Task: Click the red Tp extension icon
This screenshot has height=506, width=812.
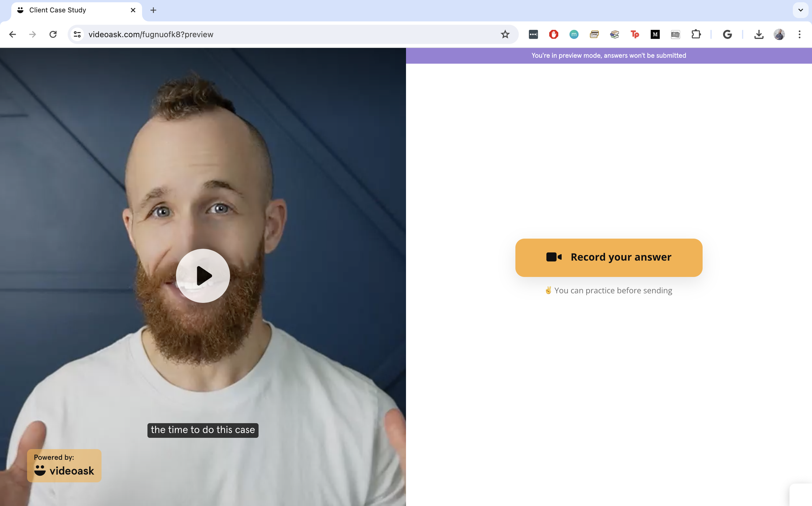Action: click(x=635, y=34)
